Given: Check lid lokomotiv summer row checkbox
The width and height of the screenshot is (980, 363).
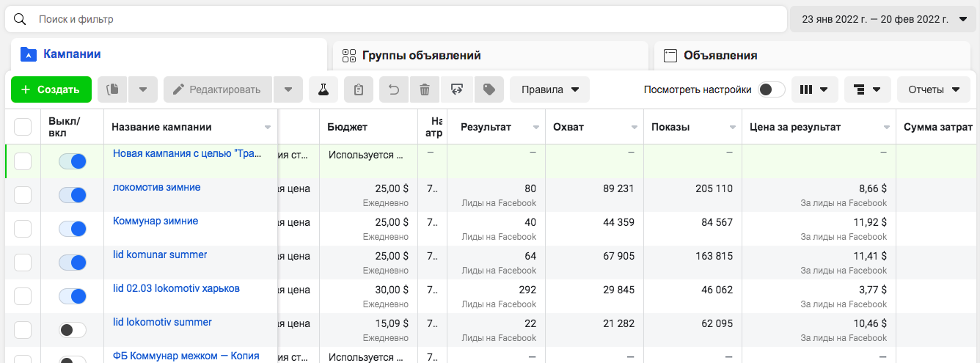Looking at the screenshot, I should click(23, 330).
